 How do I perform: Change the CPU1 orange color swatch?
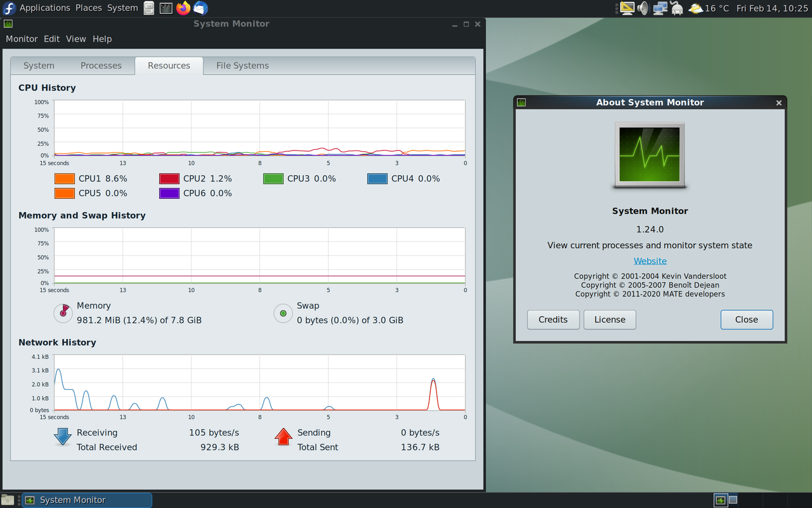pos(65,179)
